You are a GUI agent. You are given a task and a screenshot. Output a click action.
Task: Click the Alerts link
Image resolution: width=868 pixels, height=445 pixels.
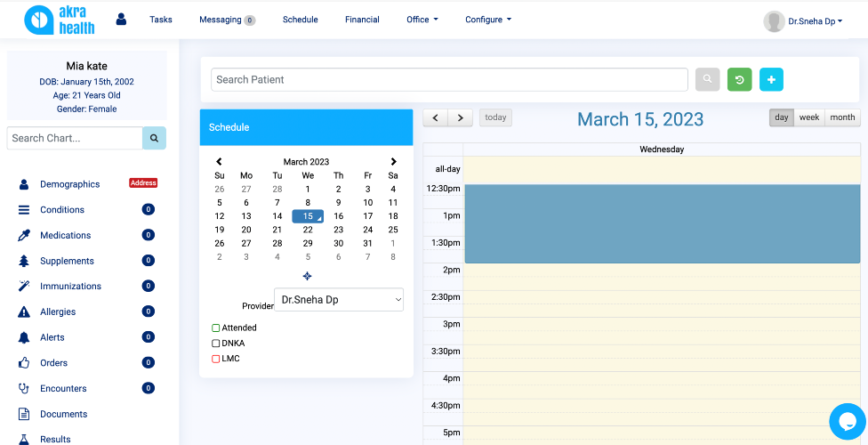click(52, 337)
